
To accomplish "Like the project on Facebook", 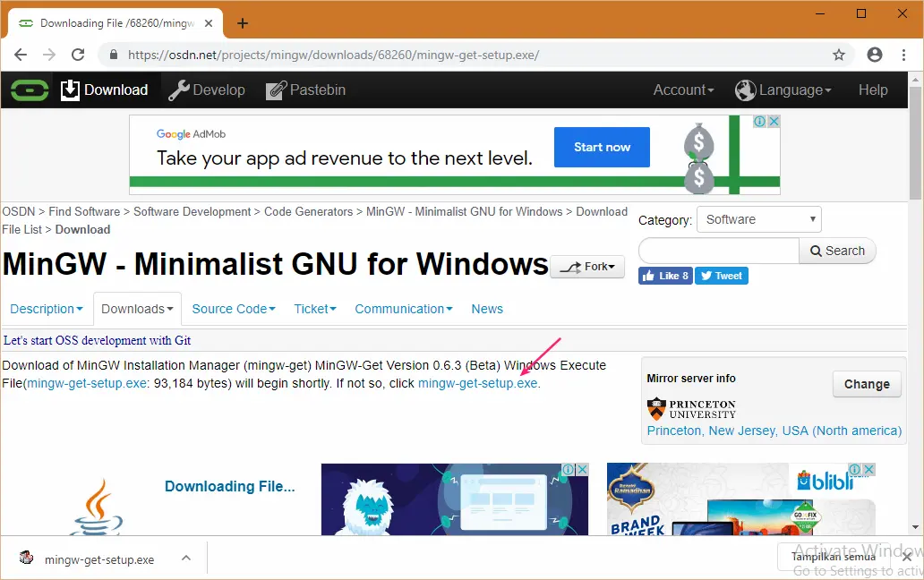I will click(665, 276).
